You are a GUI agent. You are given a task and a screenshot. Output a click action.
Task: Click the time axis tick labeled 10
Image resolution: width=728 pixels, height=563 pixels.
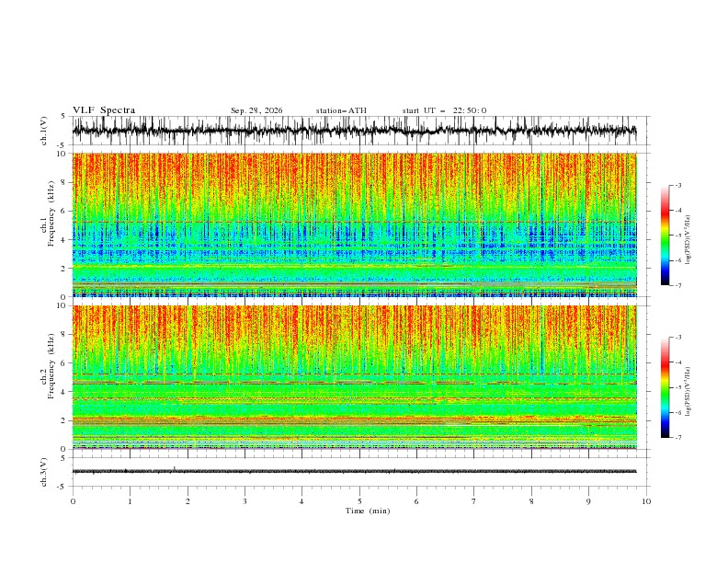point(646,501)
